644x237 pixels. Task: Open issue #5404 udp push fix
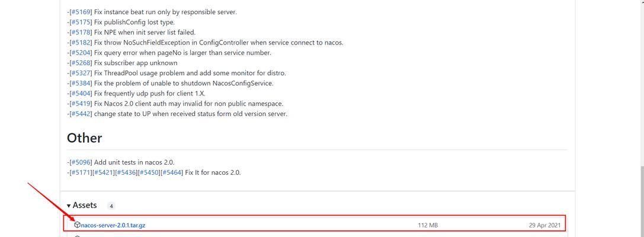click(x=81, y=94)
